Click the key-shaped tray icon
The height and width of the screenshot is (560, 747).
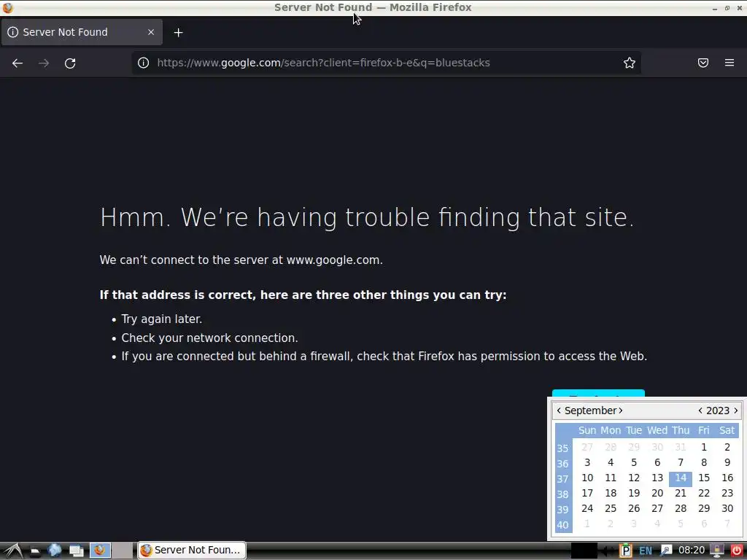(x=666, y=551)
